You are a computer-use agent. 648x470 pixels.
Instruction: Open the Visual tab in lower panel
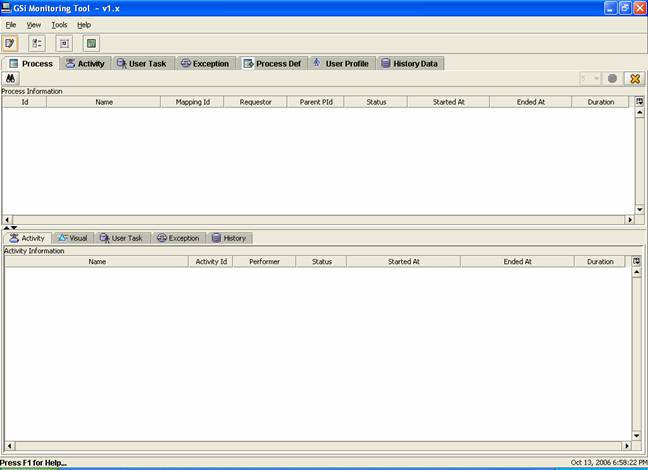tap(72, 238)
